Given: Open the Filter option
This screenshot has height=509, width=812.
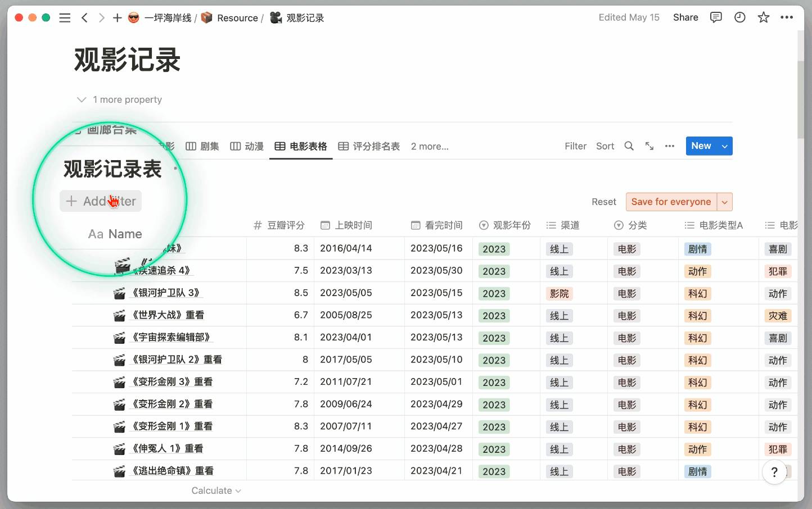Looking at the screenshot, I should 575,146.
